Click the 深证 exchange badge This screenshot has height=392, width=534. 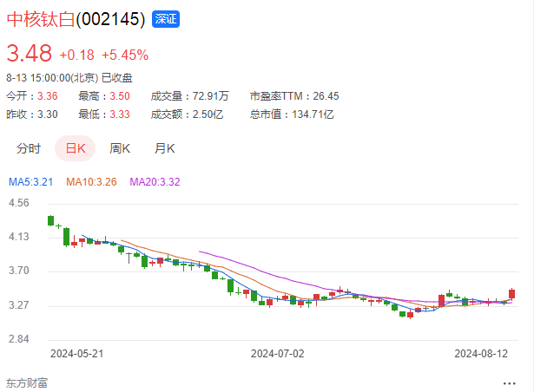click(166, 19)
